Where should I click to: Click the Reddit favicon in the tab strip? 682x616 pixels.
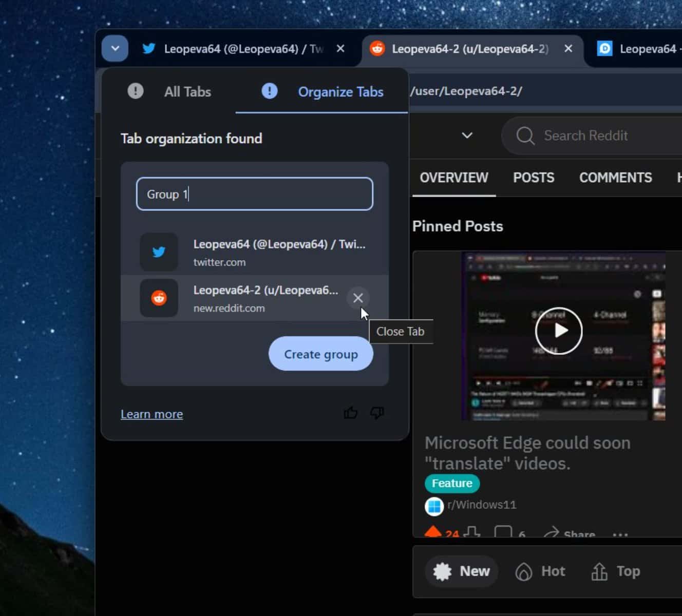[x=377, y=49]
